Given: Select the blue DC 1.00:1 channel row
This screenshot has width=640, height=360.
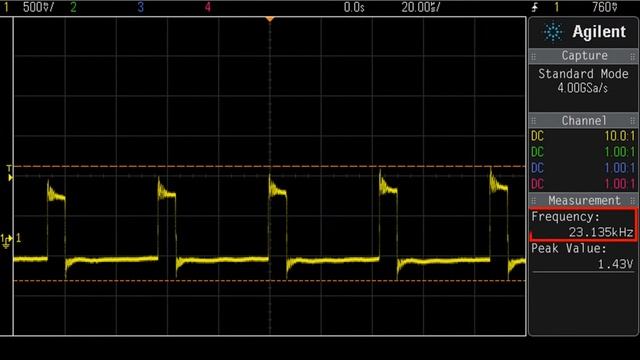Looking at the screenshot, I should pos(583,168).
